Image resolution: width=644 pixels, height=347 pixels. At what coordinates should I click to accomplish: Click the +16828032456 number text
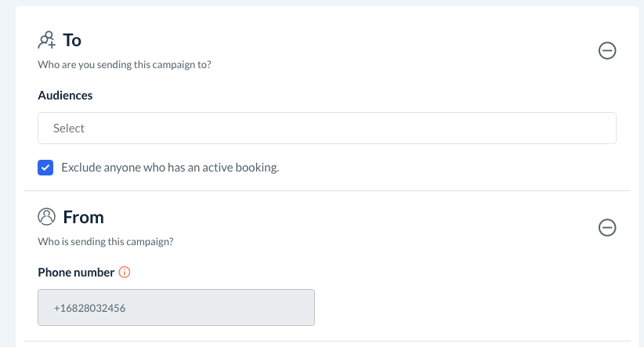[x=90, y=309]
